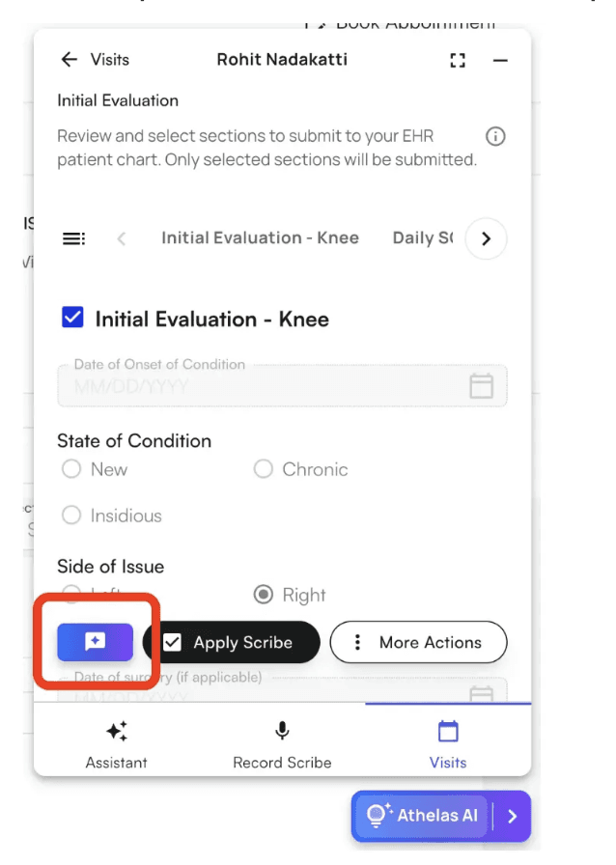The width and height of the screenshot is (616, 865).
Task: Expand the Athelas AI arrow chevron
Action: (x=513, y=816)
